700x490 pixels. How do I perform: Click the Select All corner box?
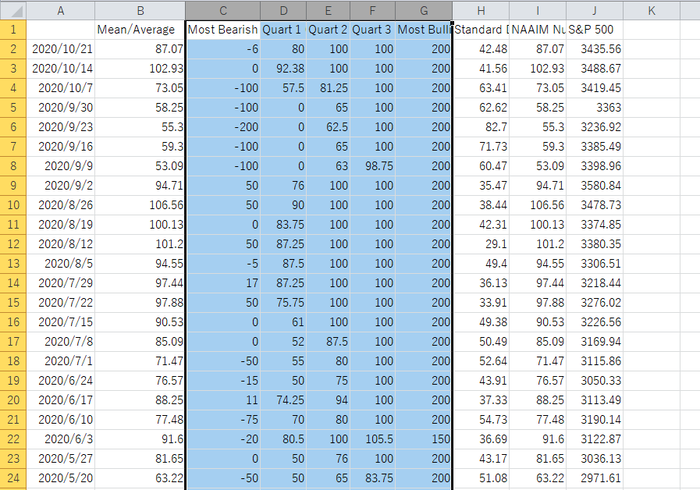tap(13, 11)
